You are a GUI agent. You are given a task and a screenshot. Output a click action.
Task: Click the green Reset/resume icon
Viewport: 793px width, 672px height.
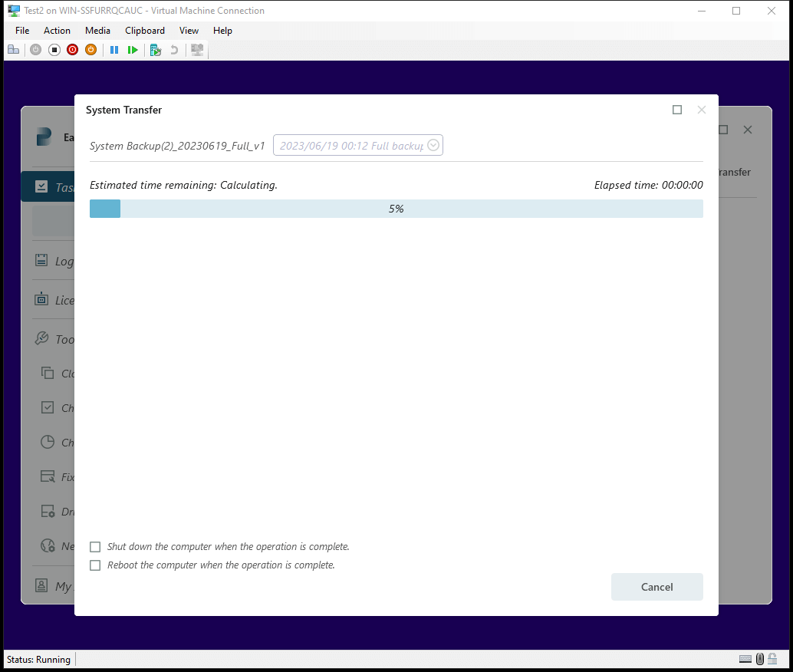133,50
